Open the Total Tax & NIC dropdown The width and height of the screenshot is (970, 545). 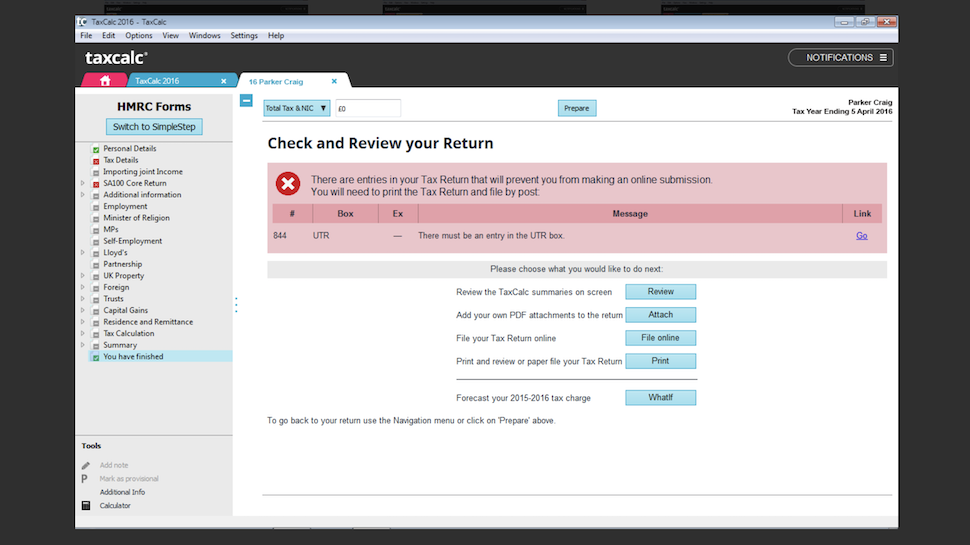[296, 108]
